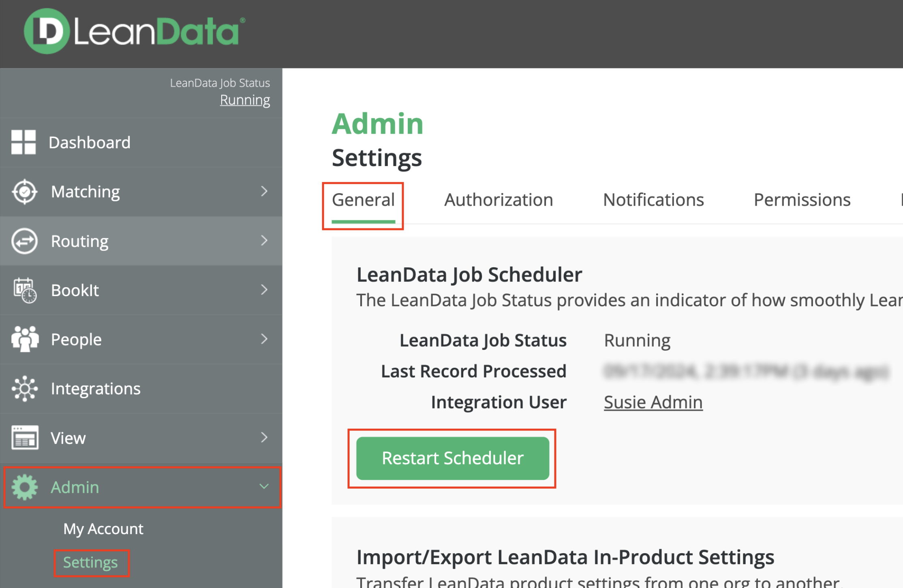Image resolution: width=903 pixels, height=588 pixels.
Task: Click the 'LeanData Job Status' row label
Action: [483, 341]
